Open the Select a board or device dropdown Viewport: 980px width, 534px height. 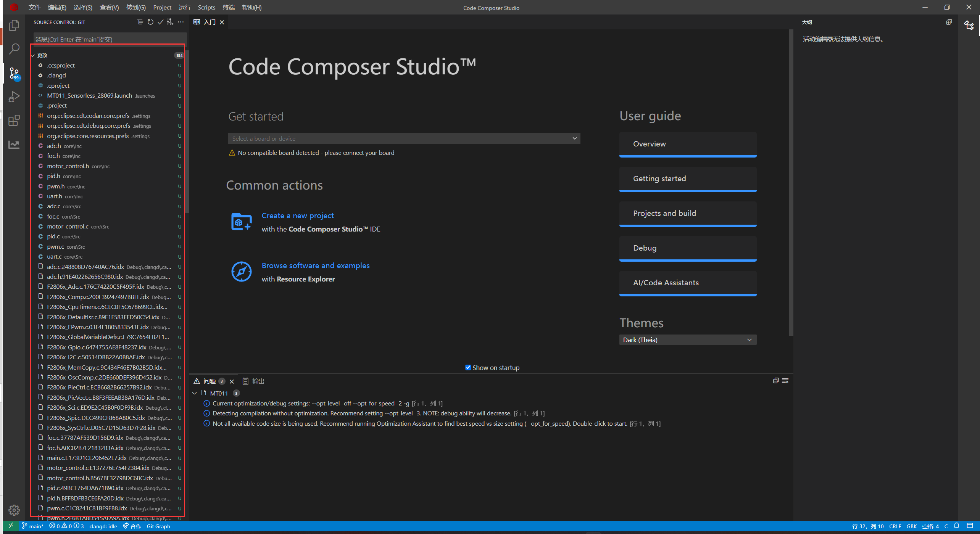[x=404, y=138]
